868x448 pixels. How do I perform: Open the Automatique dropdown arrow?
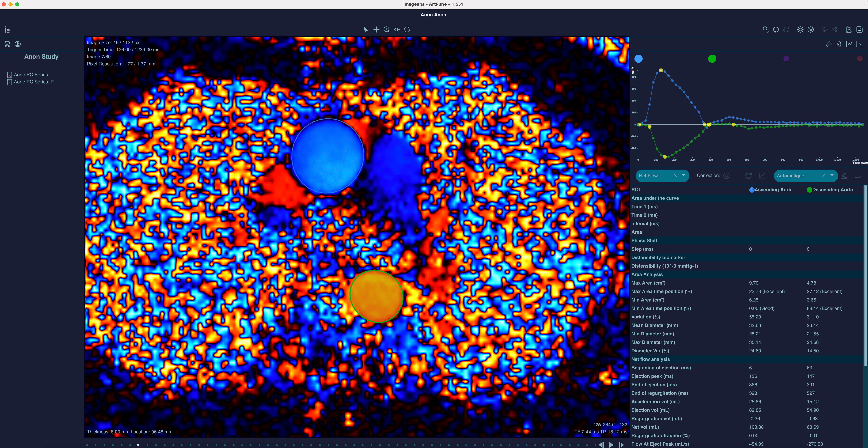point(832,175)
